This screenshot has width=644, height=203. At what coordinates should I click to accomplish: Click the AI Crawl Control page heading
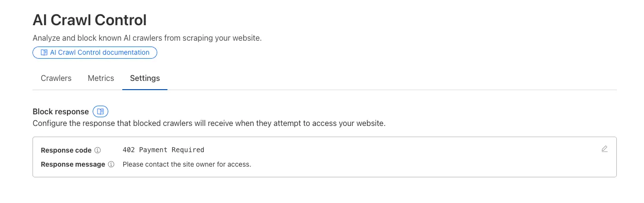pyautogui.click(x=89, y=20)
